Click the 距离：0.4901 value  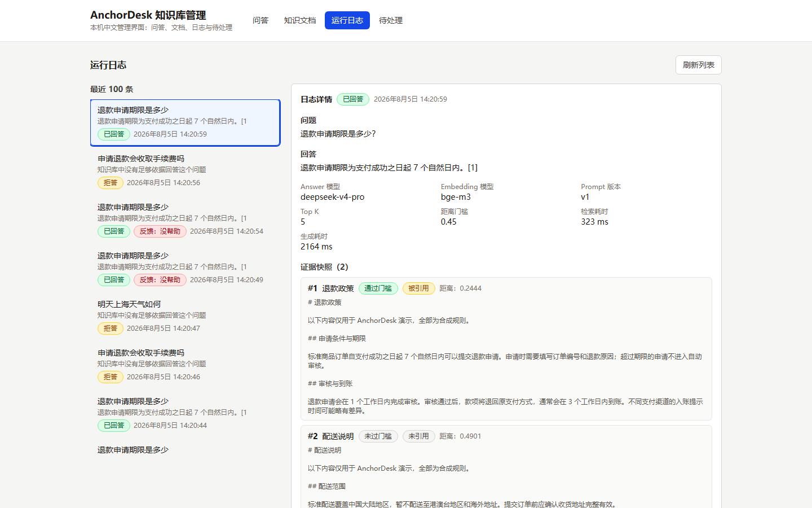coord(461,436)
